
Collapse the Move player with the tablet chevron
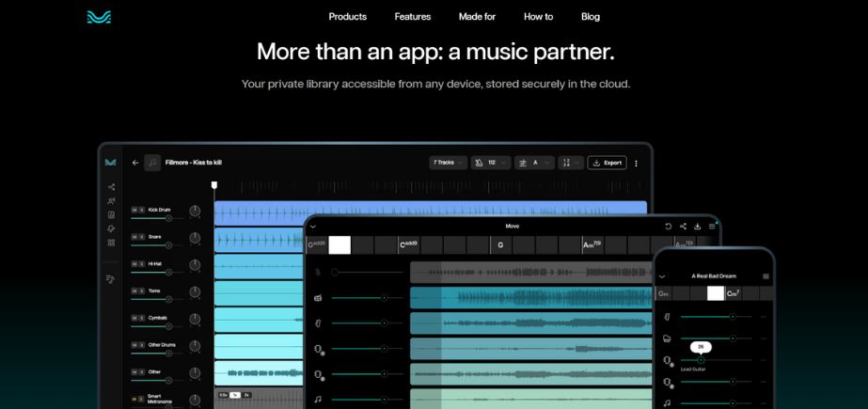[x=313, y=227]
